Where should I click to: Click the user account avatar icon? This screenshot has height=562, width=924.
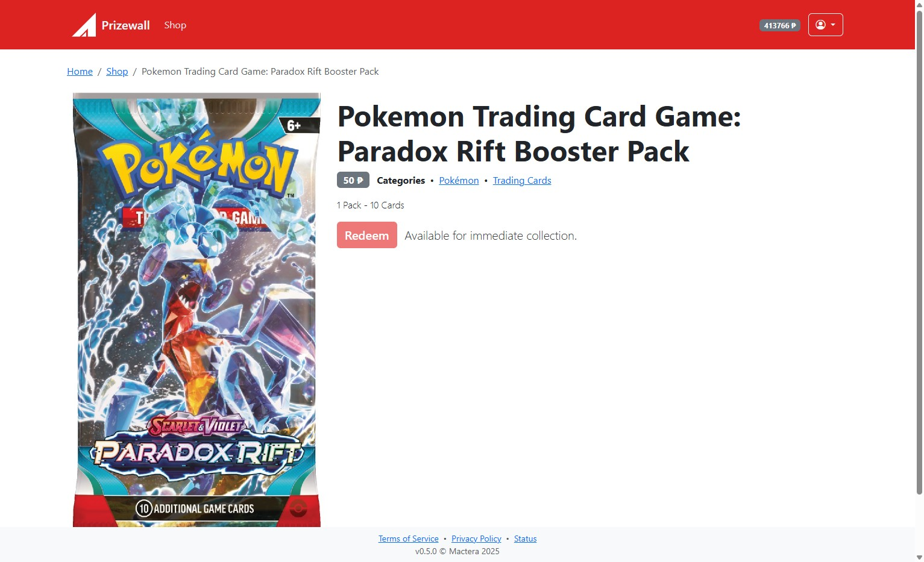820,25
